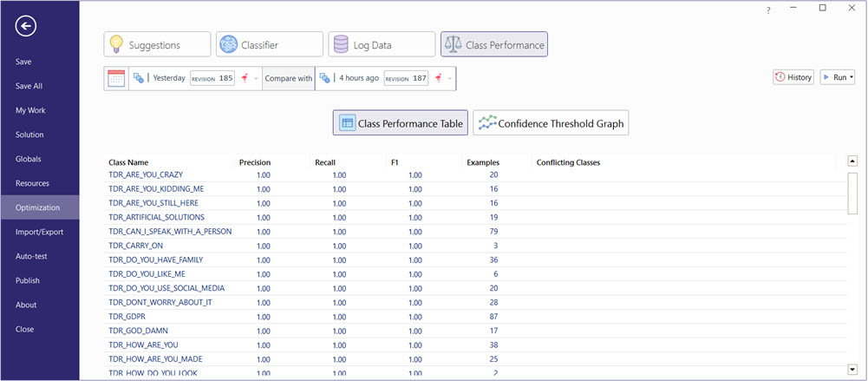The width and height of the screenshot is (868, 381).
Task: Click the table scrollbar down arrow
Action: (852, 370)
